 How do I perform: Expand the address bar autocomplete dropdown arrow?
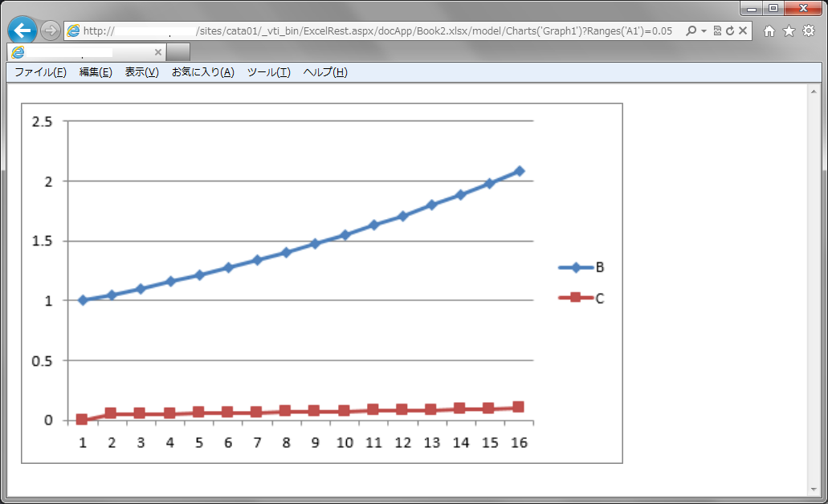tap(704, 31)
